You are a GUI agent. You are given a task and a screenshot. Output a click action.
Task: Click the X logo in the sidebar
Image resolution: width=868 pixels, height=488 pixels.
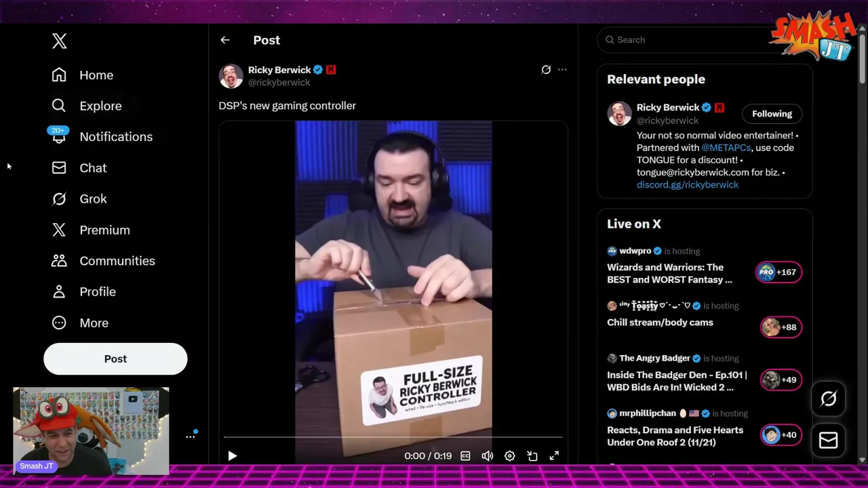click(x=59, y=41)
